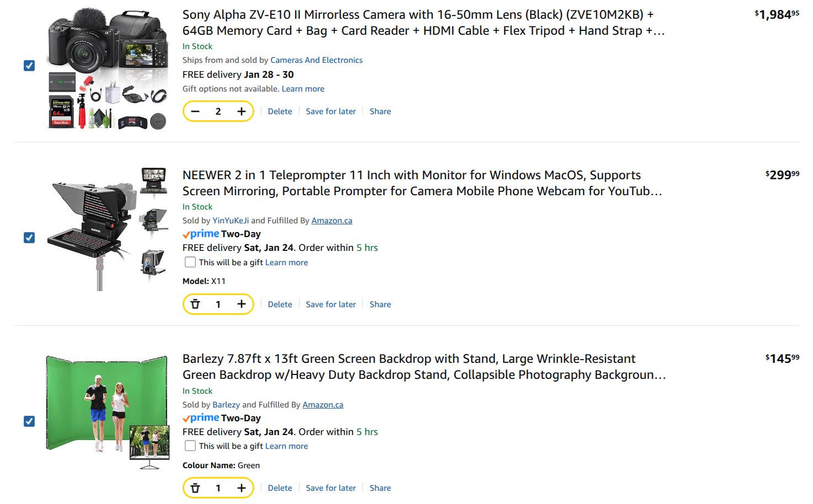Decrease Sony camera quantity with minus icon
The image size is (813, 504).
tap(195, 111)
